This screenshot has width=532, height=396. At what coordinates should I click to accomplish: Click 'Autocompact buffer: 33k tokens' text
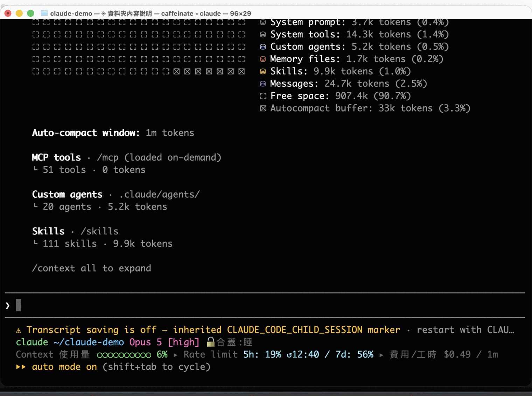pos(370,108)
